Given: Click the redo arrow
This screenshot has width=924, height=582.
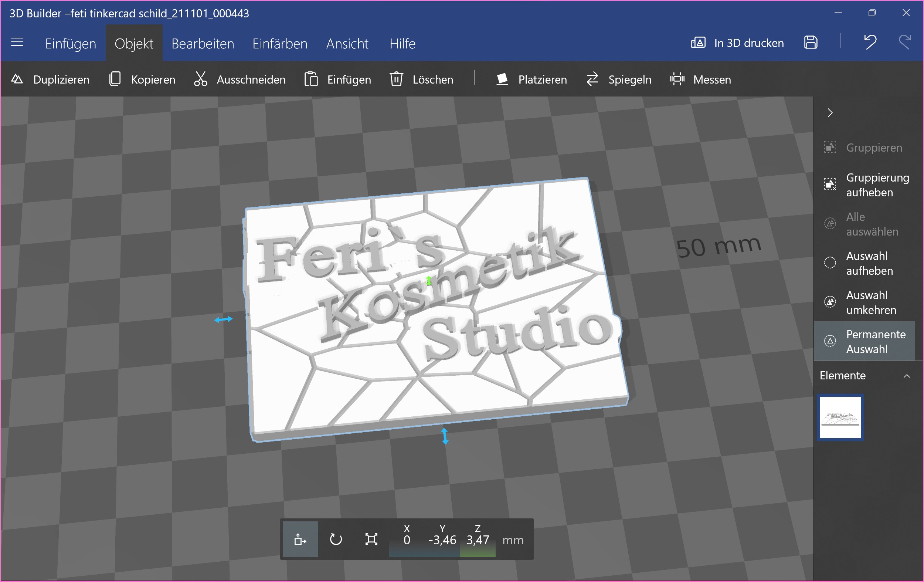Looking at the screenshot, I should click(905, 42).
